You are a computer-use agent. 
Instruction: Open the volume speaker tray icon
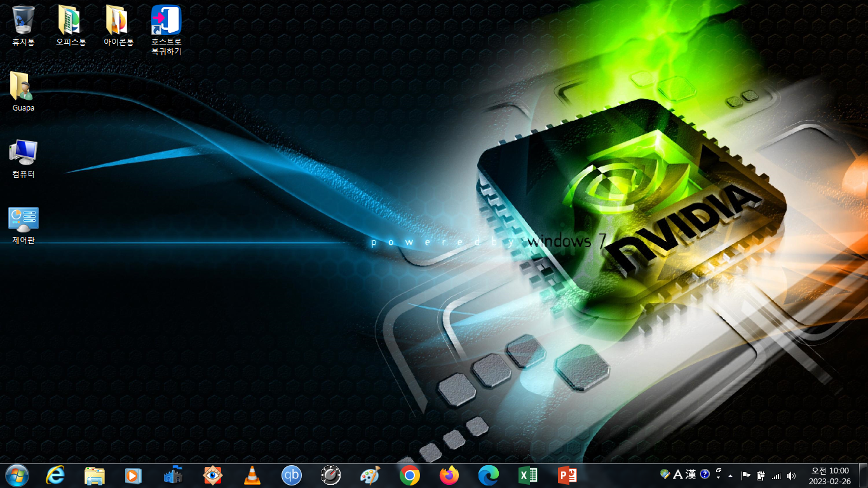(x=791, y=475)
